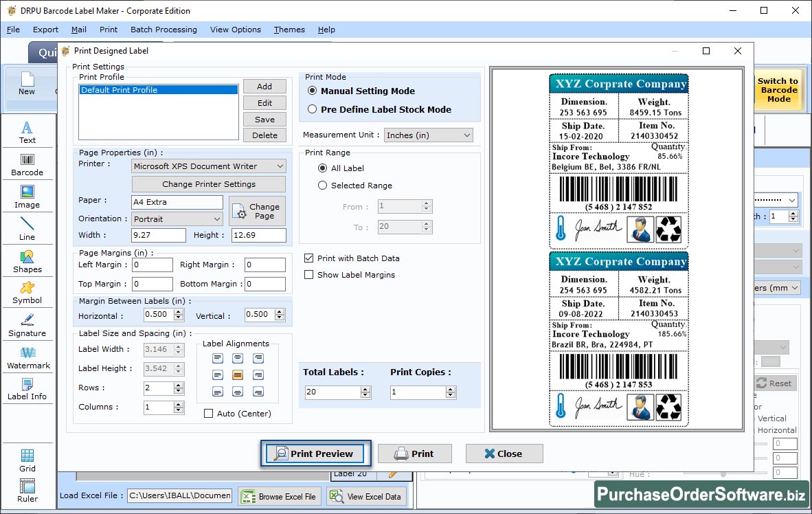Click the New document icon
812x514 pixels.
27,84
